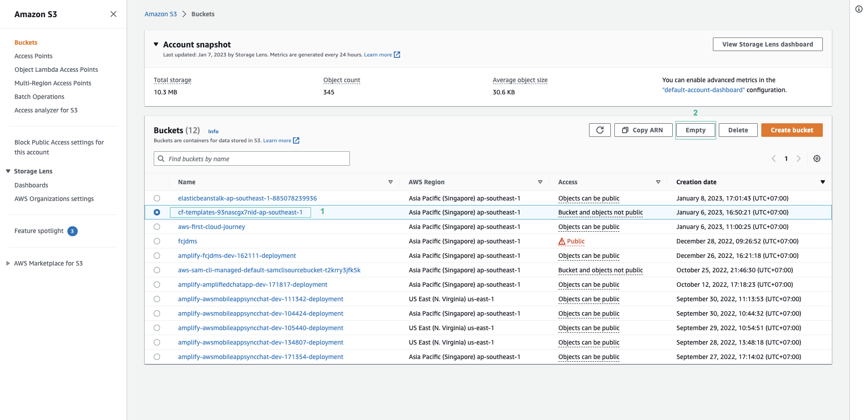The image size is (868, 420).
Task: Open amplify-awsmobileappsyncchat-dev-105440-deployment bucket
Action: (261, 328)
